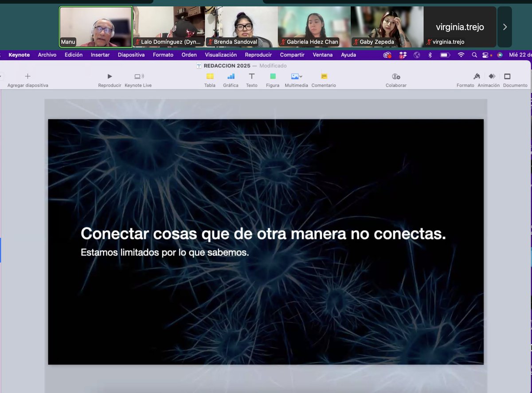The width and height of the screenshot is (532, 393).
Task: Open the Ventana menu
Action: click(323, 55)
